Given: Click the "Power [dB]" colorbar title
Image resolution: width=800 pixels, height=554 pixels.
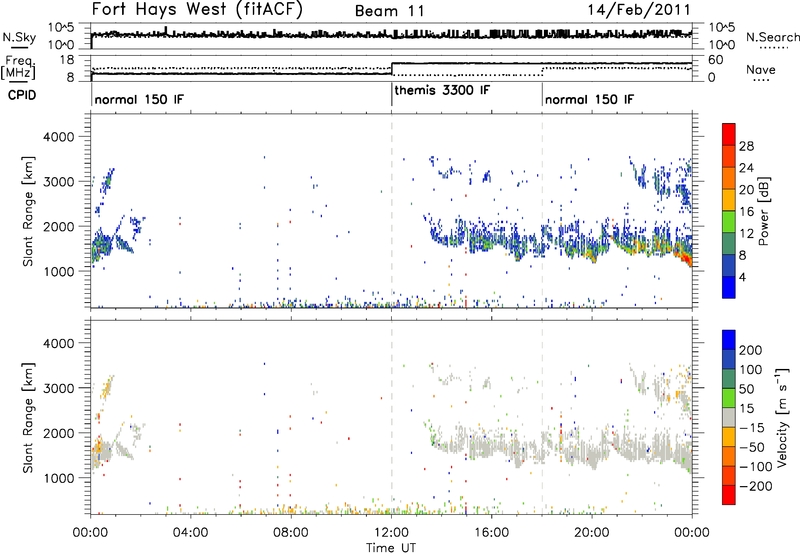Looking at the screenshot, I should click(764, 211).
